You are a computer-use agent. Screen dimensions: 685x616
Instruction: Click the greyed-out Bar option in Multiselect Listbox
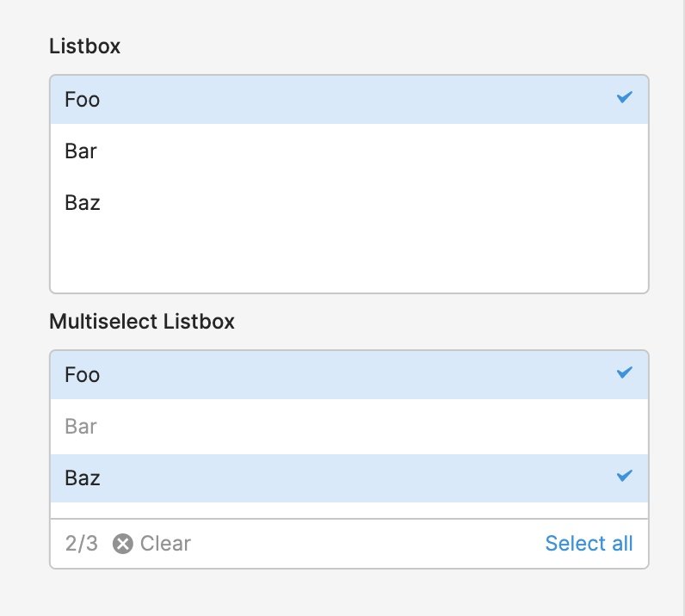[x=349, y=427]
